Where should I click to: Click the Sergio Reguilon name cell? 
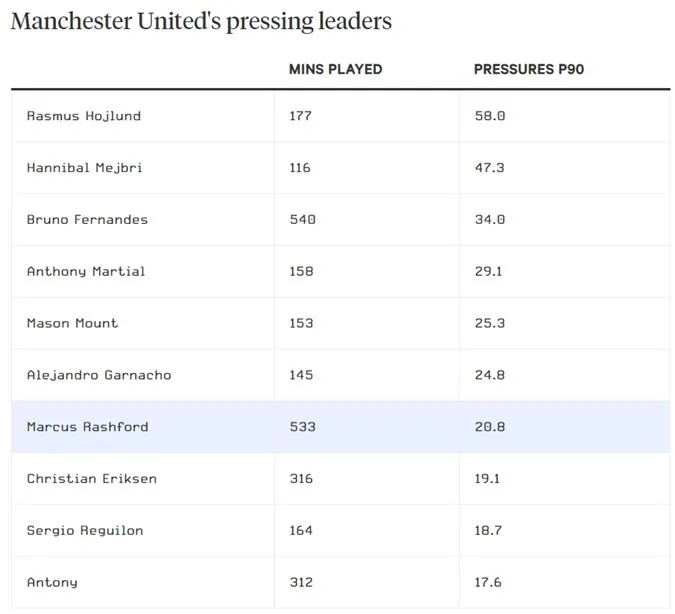[x=85, y=531]
